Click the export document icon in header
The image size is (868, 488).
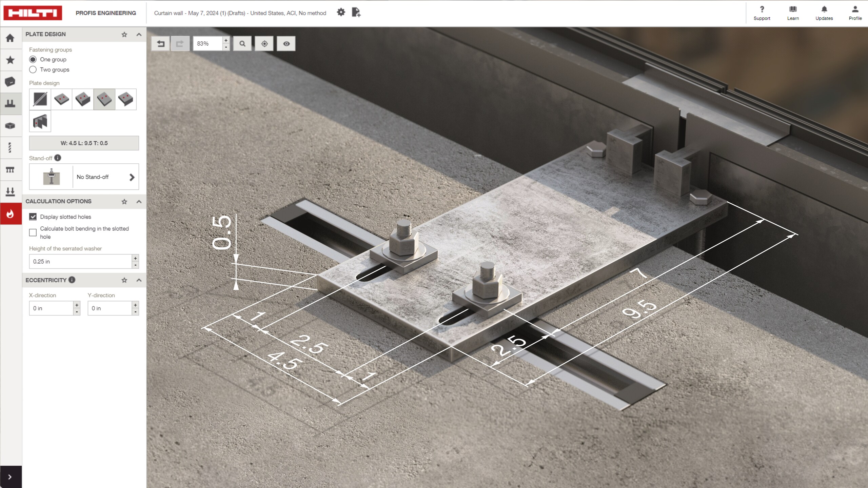pos(356,13)
